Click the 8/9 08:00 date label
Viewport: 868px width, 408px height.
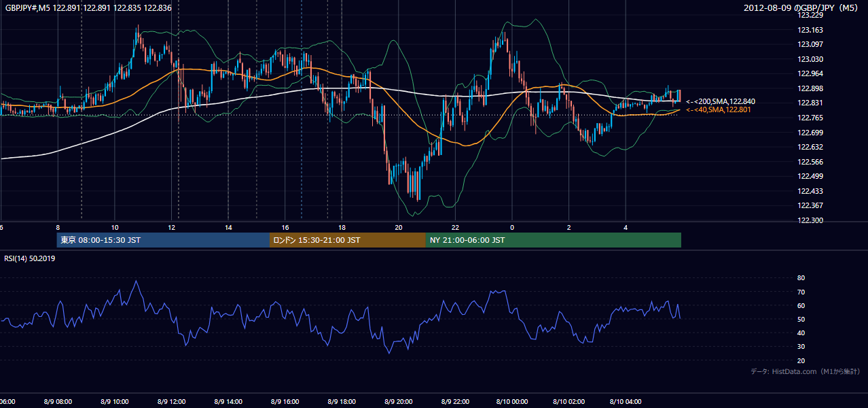58,402
